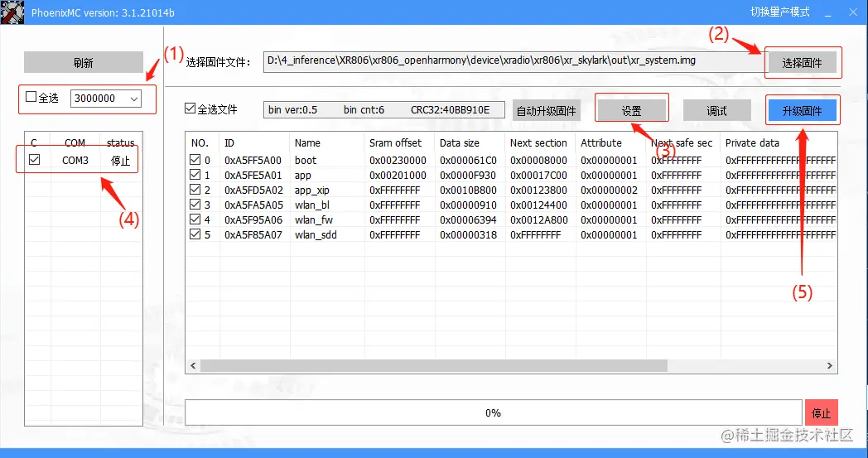
Task: Click the 调试 debug button
Action: click(x=717, y=111)
